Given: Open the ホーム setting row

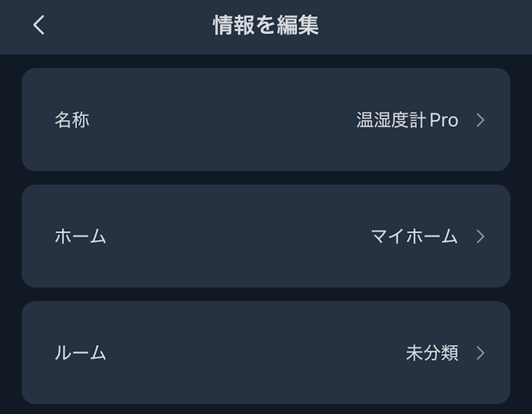Looking at the screenshot, I should (266, 236).
